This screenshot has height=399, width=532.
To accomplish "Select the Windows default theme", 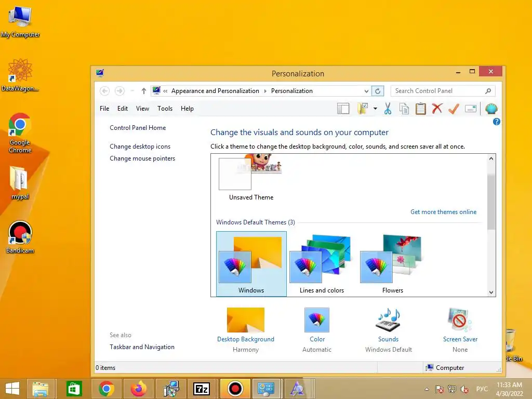I will pos(251,264).
